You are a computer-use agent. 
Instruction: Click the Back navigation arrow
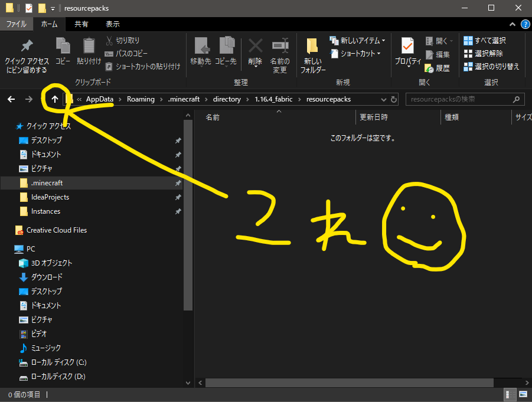coord(11,99)
